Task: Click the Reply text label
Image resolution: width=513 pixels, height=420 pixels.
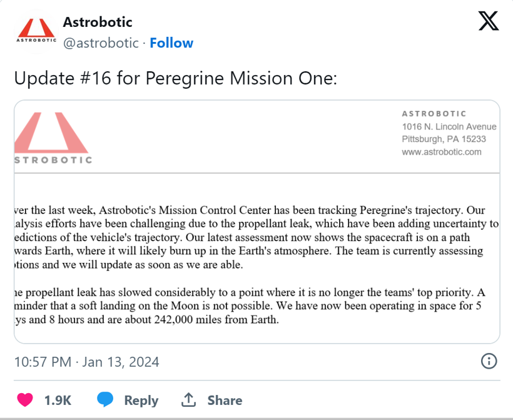Action: (x=141, y=399)
